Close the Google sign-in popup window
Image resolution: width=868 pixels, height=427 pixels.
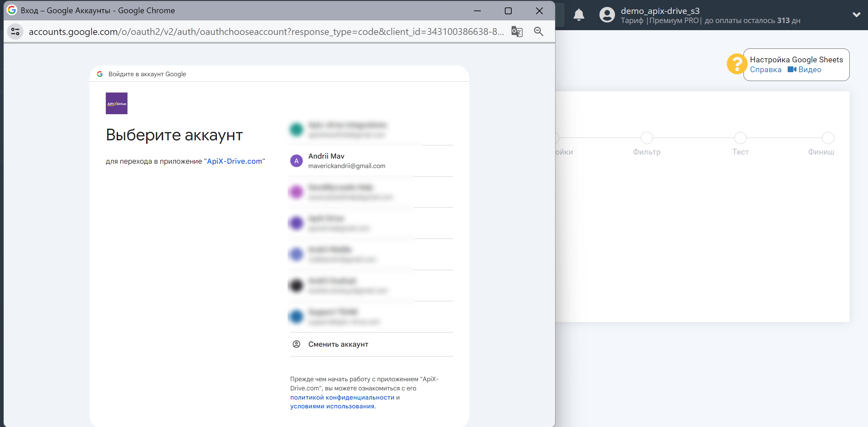click(539, 11)
